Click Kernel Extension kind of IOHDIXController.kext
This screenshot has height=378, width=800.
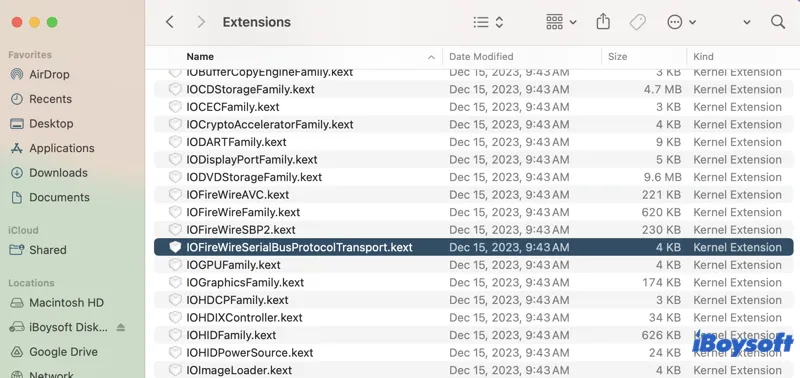[737, 317]
